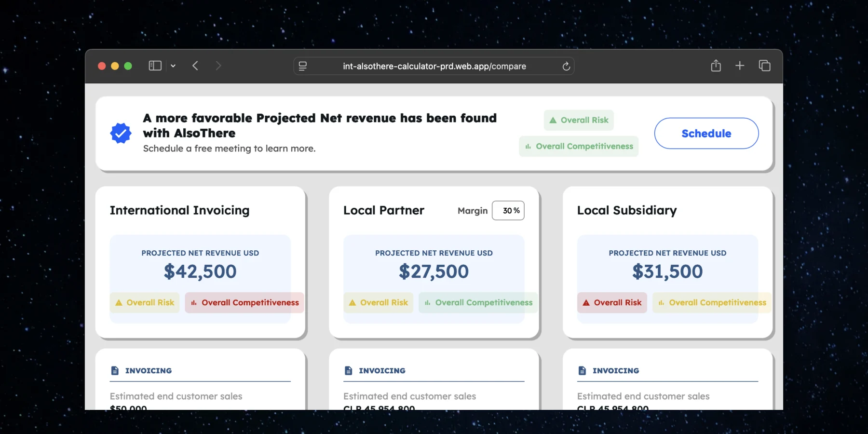
Task: Open the Share menu icon
Action: pyautogui.click(x=716, y=66)
